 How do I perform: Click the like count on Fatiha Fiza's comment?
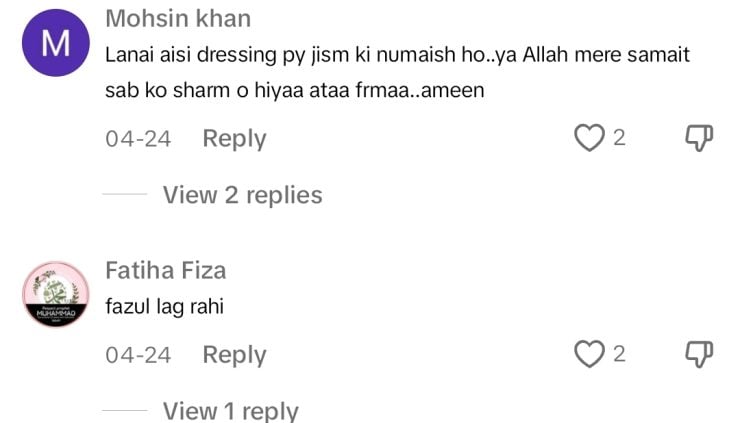619,354
